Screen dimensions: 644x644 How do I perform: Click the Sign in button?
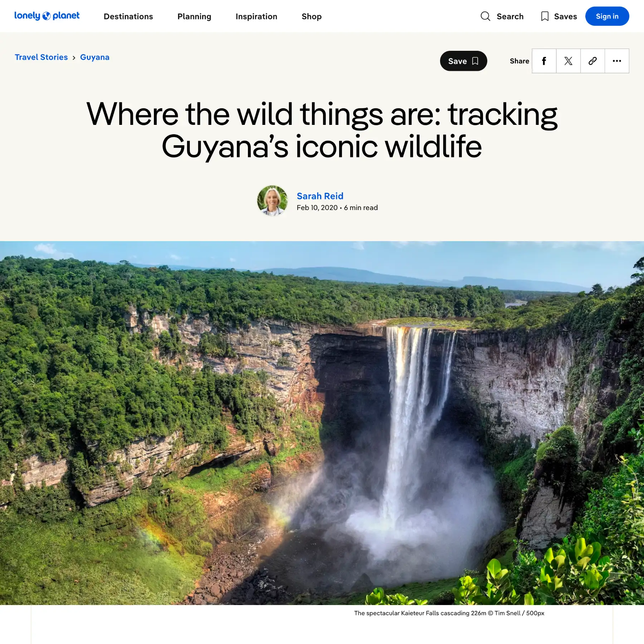607,16
